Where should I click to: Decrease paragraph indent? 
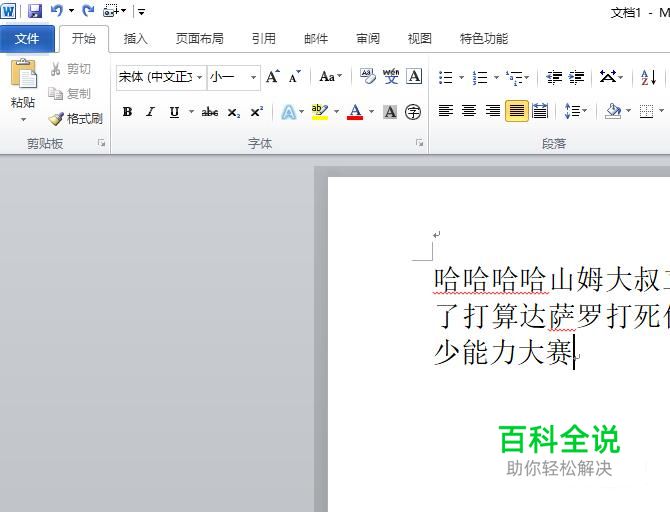click(x=554, y=77)
